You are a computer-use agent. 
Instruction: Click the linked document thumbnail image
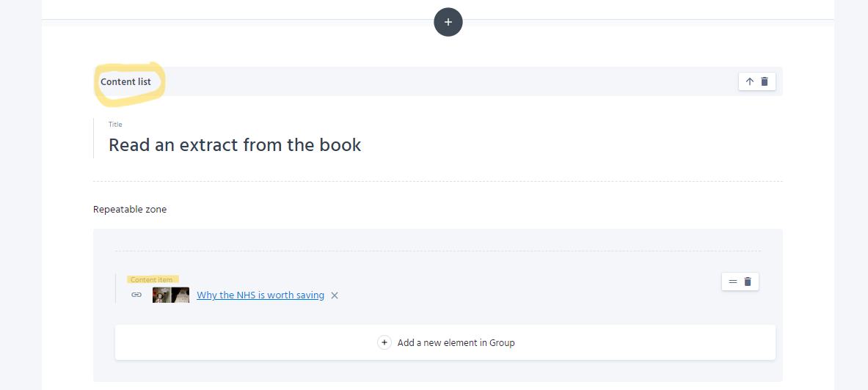170,295
